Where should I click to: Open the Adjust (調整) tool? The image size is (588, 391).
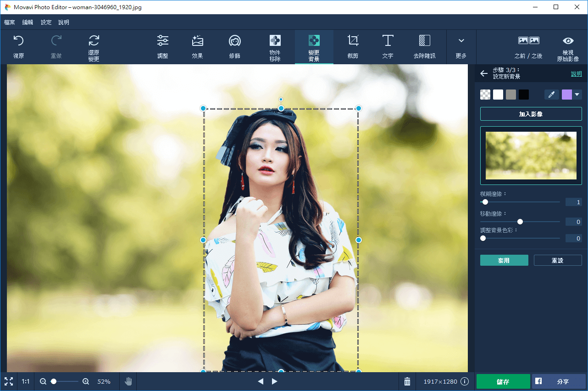[x=162, y=46]
